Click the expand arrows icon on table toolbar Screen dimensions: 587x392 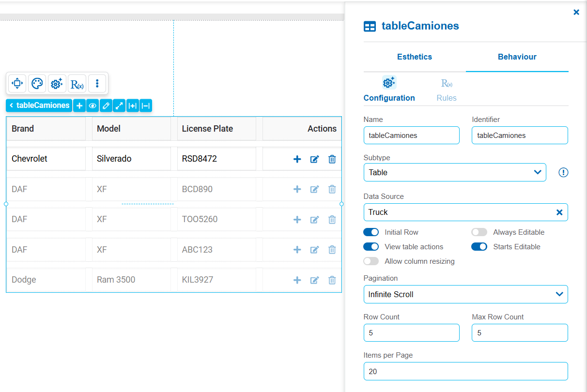tap(119, 106)
